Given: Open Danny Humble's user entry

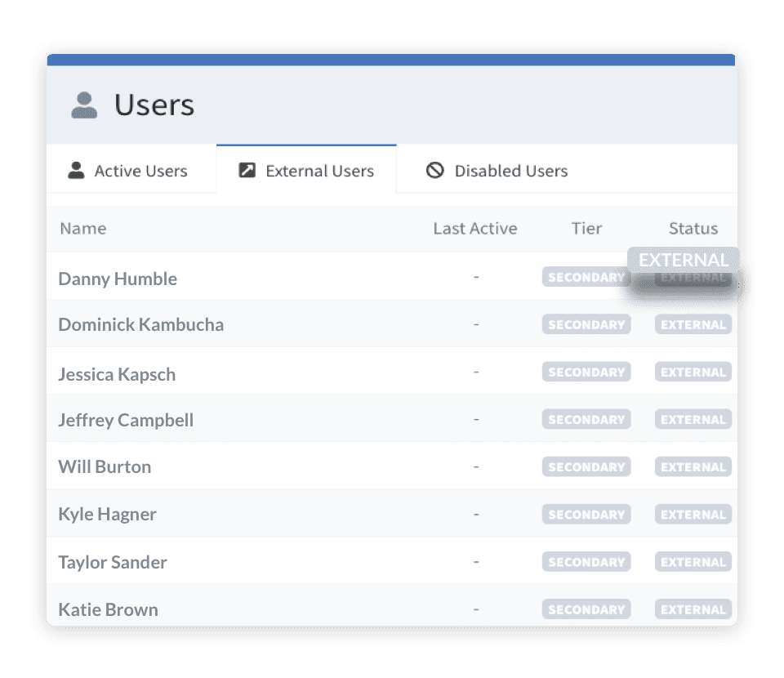Looking at the screenshot, I should [x=118, y=279].
